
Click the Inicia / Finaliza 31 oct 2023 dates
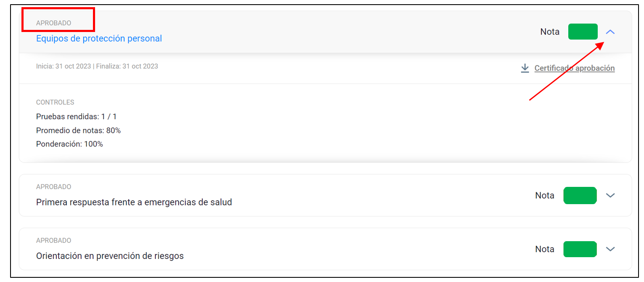click(x=97, y=66)
